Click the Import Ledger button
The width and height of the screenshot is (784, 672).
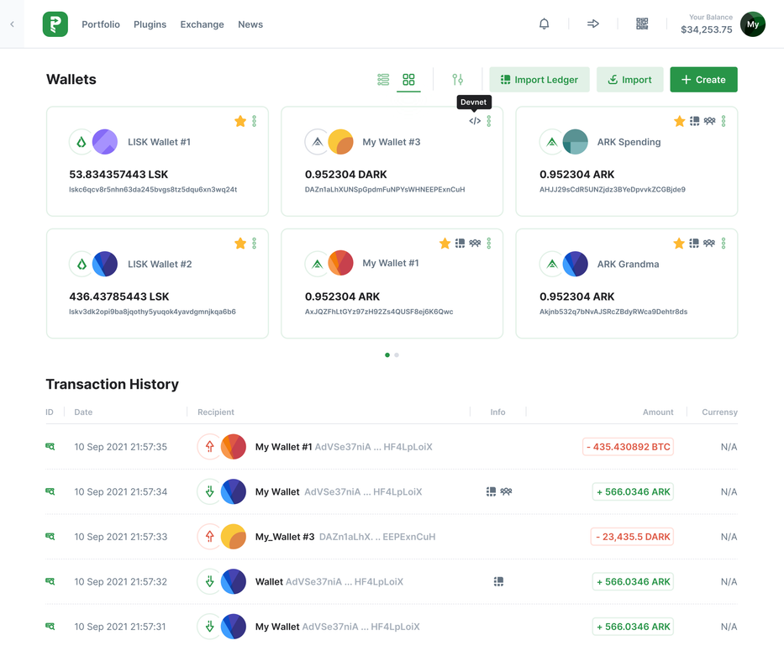539,80
